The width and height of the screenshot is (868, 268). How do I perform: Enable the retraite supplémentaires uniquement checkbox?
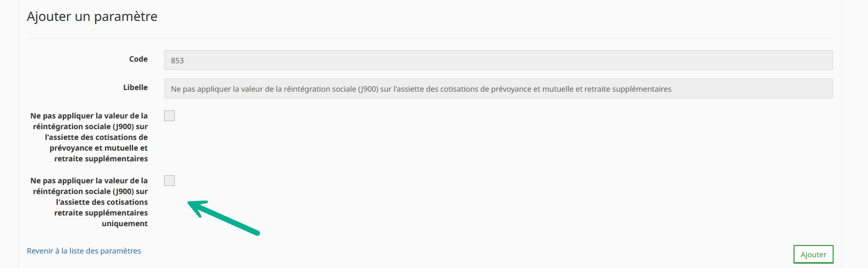[x=169, y=181]
